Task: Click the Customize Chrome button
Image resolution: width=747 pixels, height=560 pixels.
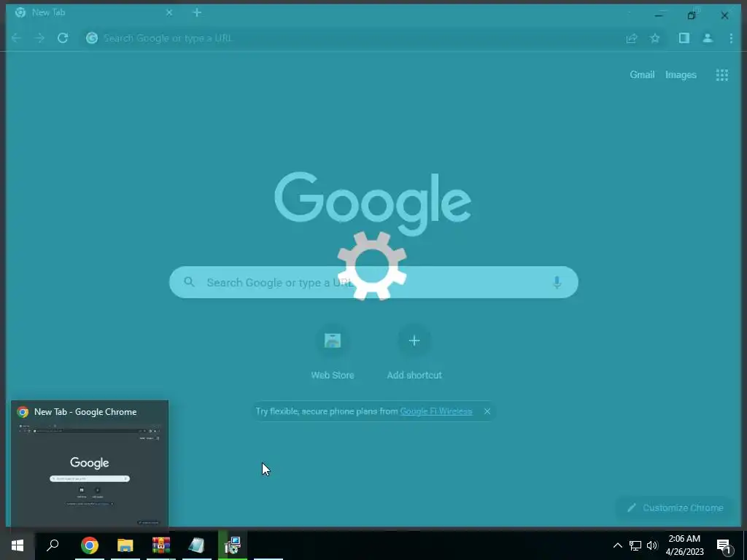Action: (x=676, y=508)
